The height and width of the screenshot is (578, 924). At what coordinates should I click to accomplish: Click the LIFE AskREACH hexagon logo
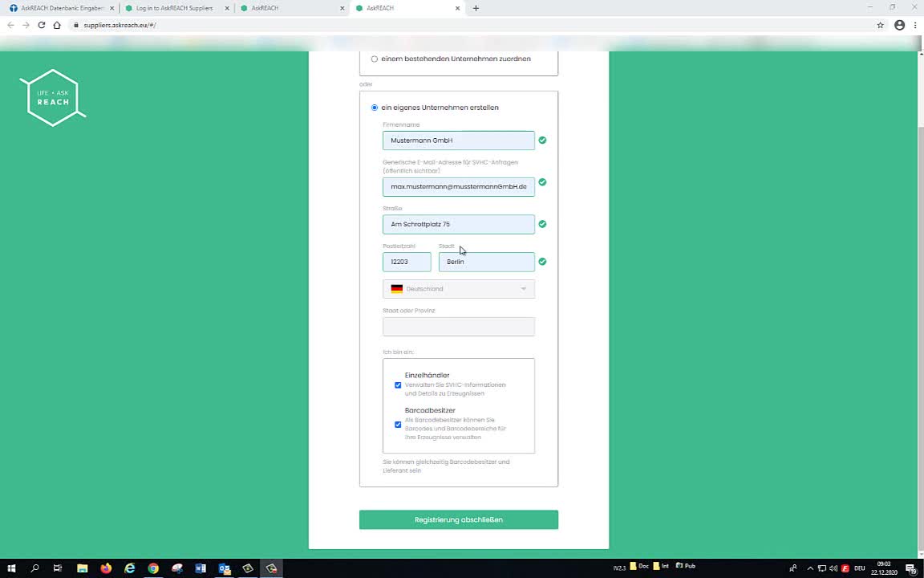53,98
